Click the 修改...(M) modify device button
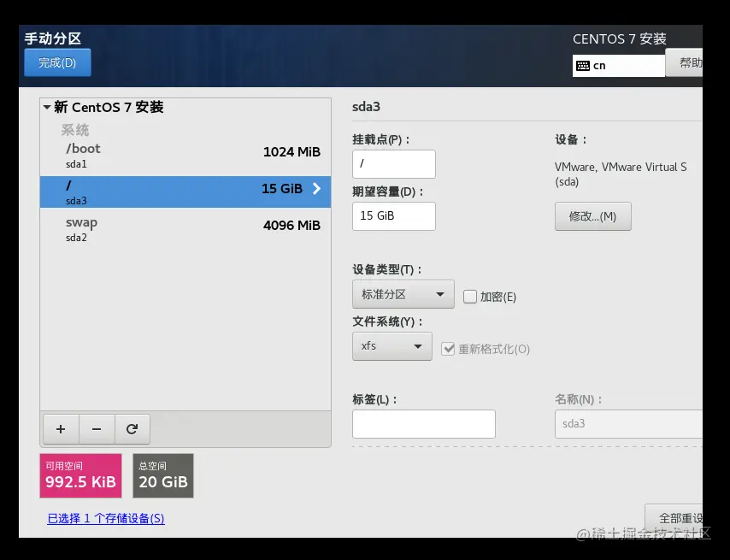This screenshot has height=560, width=730. click(x=592, y=216)
